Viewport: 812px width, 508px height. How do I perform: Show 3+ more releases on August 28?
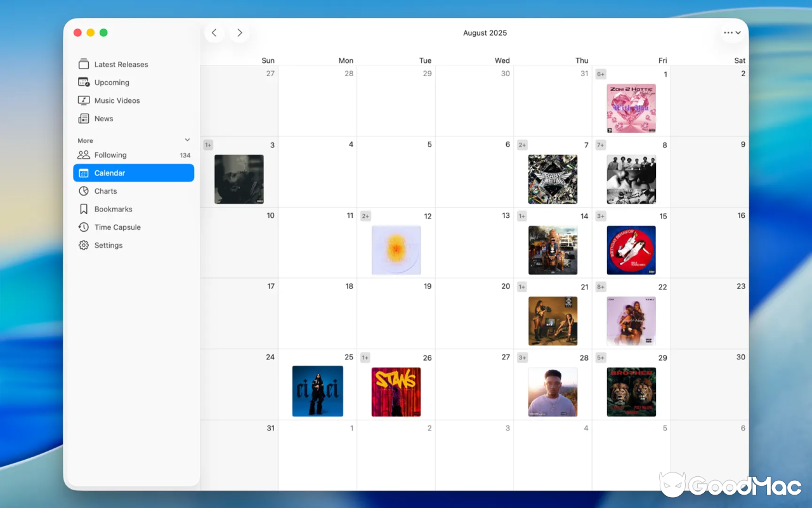522,358
